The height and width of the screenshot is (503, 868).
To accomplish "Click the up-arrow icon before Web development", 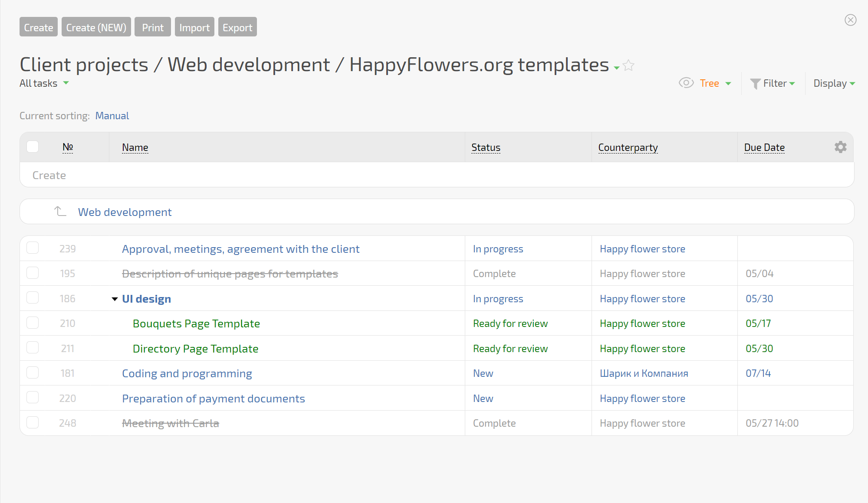I will click(x=60, y=212).
